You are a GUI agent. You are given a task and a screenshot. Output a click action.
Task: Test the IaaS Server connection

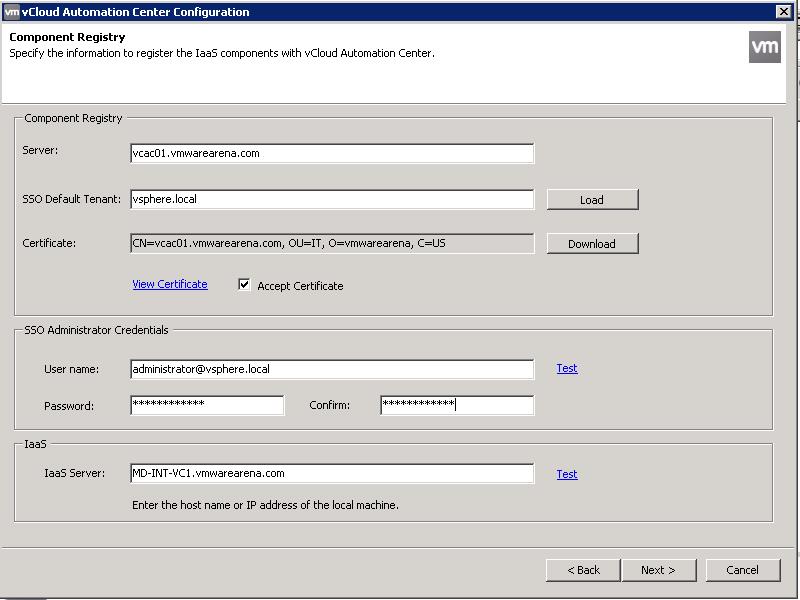click(567, 474)
